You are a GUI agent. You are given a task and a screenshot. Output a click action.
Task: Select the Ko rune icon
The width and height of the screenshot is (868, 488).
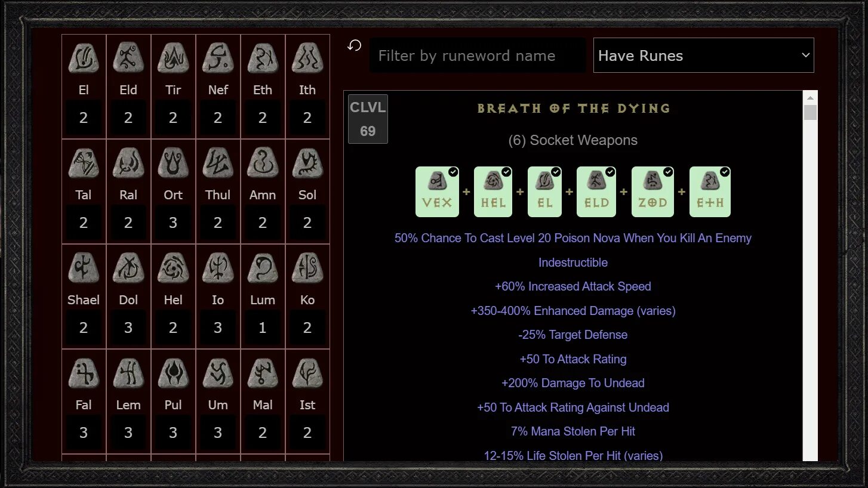[307, 268]
